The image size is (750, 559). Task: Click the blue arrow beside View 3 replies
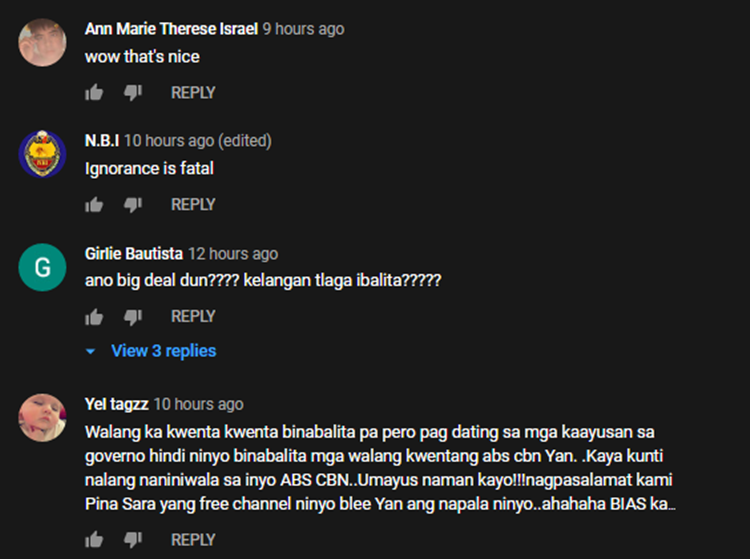click(90, 352)
